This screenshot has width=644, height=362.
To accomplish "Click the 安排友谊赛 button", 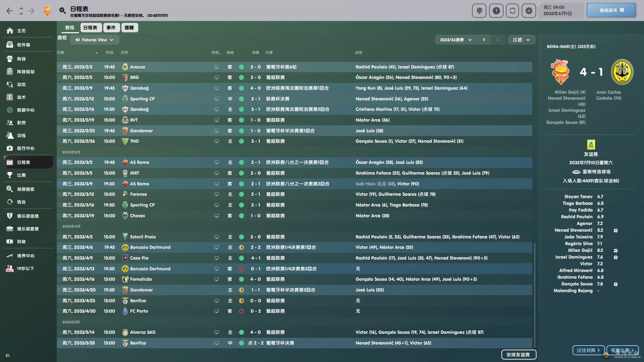I will point(518,355).
